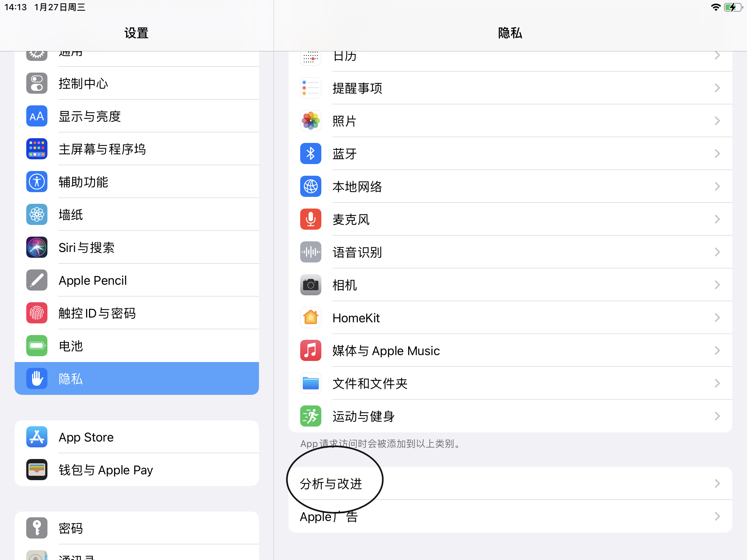Click the Wi-Fi icon in status bar
This screenshot has height=560, width=747.
716,7
